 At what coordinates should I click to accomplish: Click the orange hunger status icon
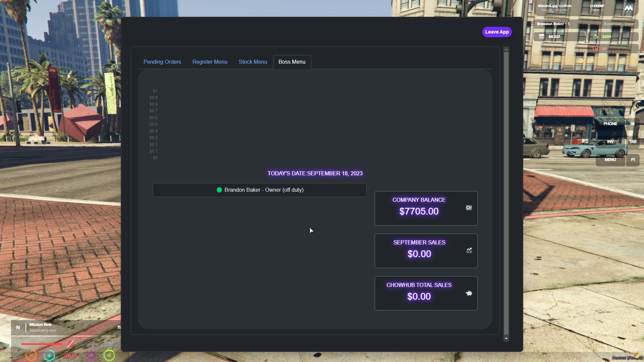(x=31, y=355)
